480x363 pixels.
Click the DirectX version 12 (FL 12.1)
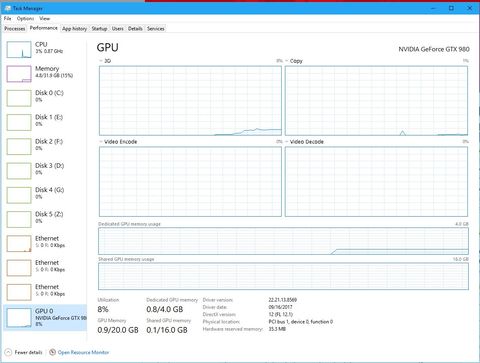click(281, 314)
